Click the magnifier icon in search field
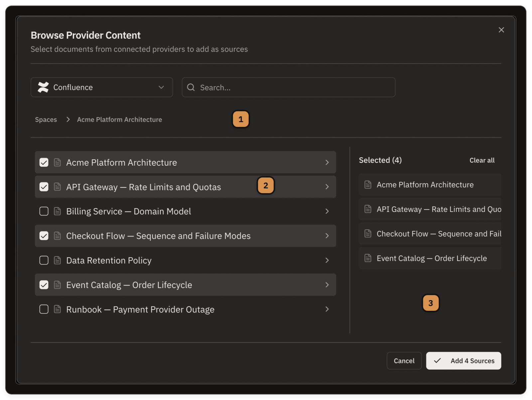The width and height of the screenshot is (532, 400). click(x=191, y=87)
